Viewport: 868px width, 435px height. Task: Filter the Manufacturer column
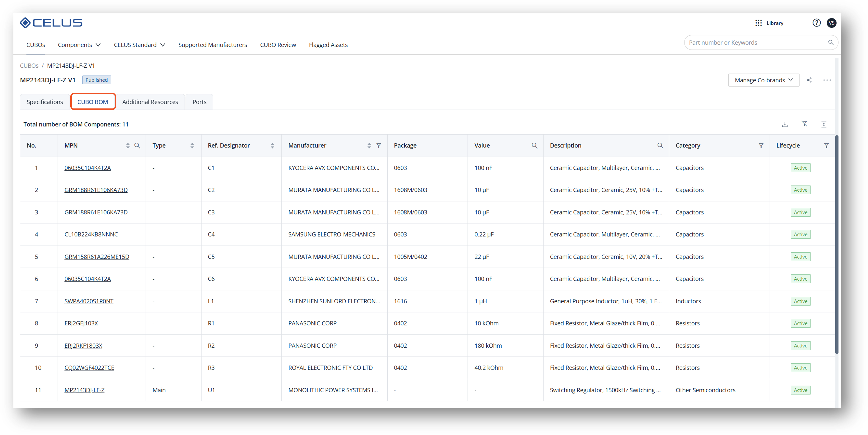[379, 145]
